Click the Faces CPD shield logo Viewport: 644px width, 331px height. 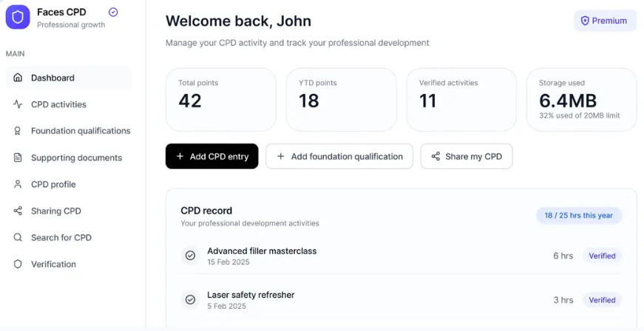pyautogui.click(x=18, y=17)
